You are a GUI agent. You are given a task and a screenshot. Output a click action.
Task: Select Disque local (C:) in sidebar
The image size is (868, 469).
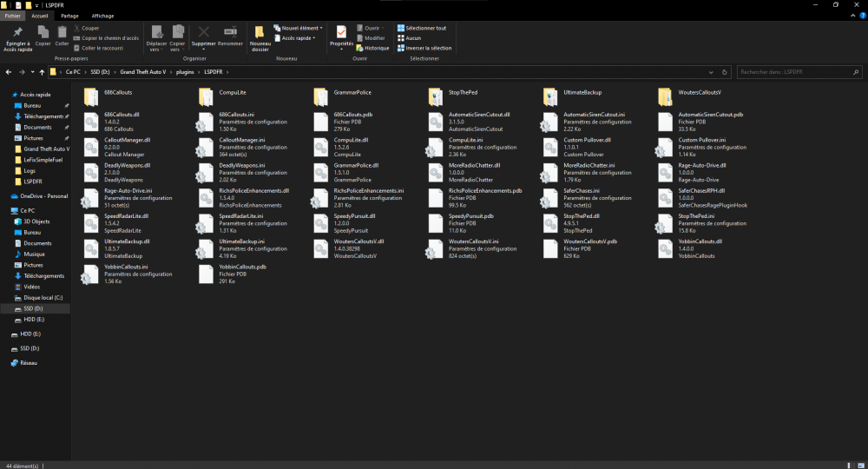coord(43,297)
